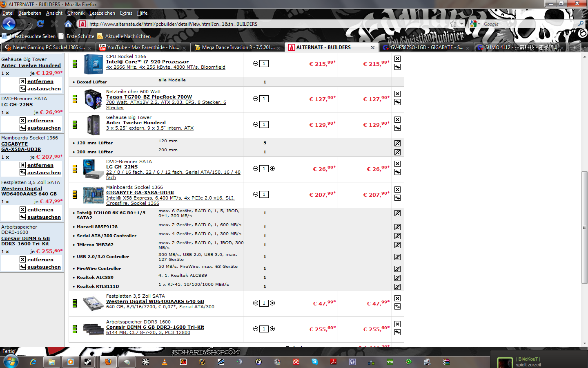The width and height of the screenshot is (588, 368).
Task: Click the GIGABYTE GA-X58A-UD3R motherboard thumbnail
Action: coord(94,195)
